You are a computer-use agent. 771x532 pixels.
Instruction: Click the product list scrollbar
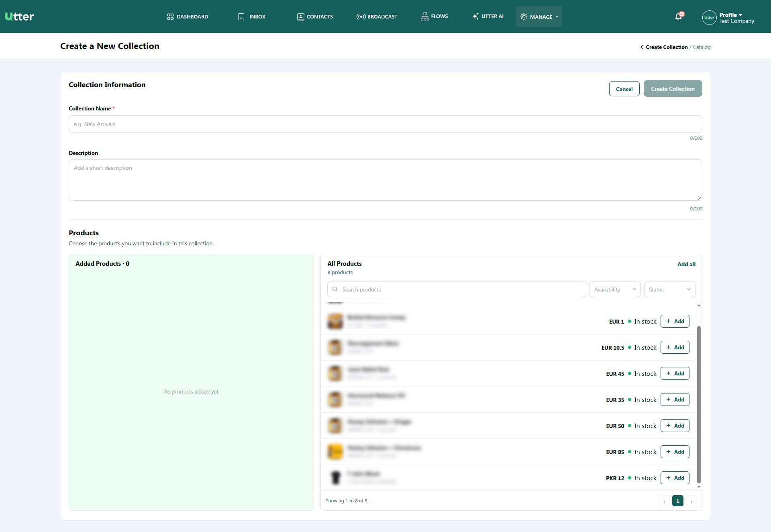pos(699,405)
